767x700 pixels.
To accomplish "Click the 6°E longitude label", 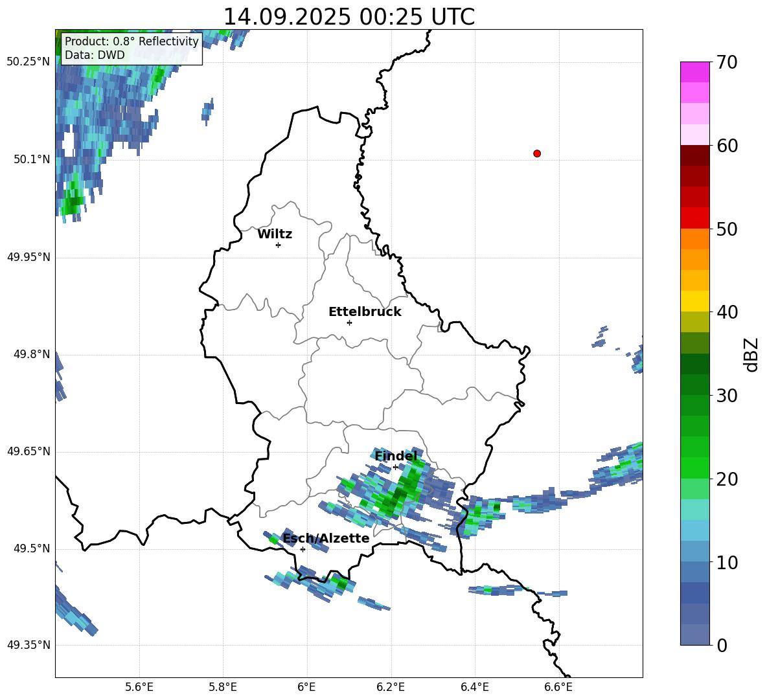I will [306, 687].
